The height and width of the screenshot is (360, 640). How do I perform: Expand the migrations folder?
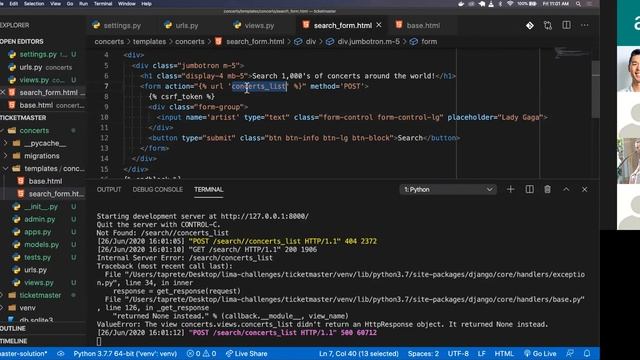(x=42, y=156)
